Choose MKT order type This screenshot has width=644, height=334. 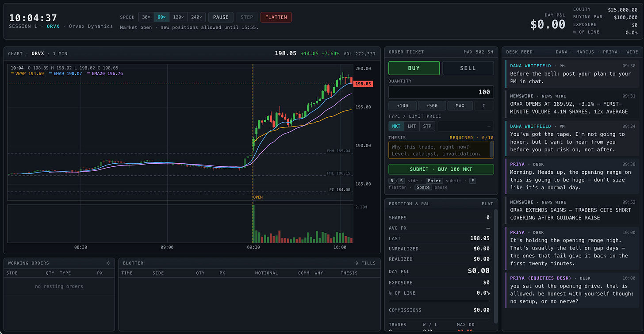[396, 126]
